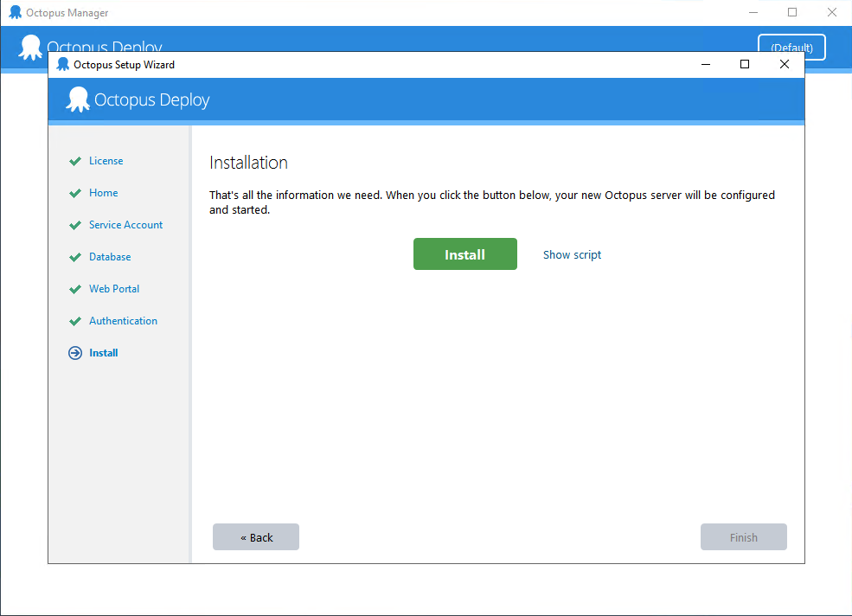Click the Octopus Deploy title in wizard header
852x616 pixels.
point(151,100)
